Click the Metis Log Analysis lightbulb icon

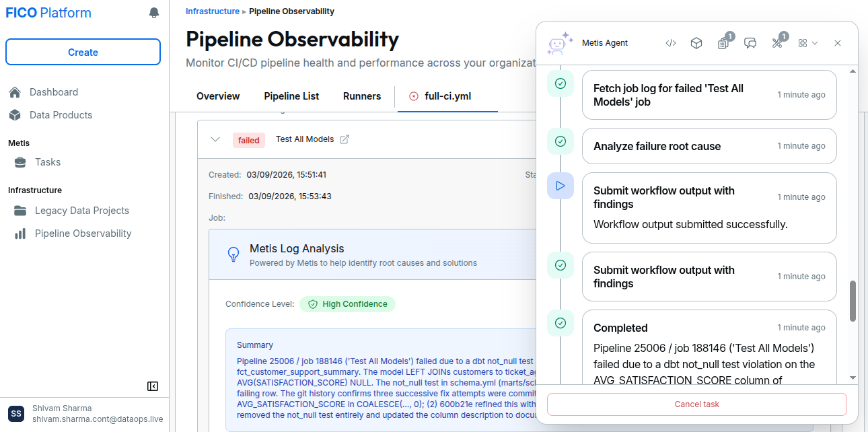click(x=233, y=254)
